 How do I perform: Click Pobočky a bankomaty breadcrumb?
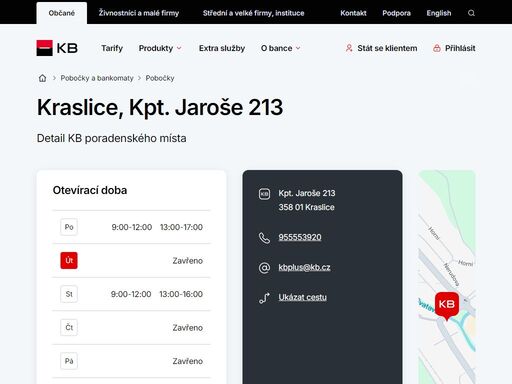pyautogui.click(x=97, y=78)
